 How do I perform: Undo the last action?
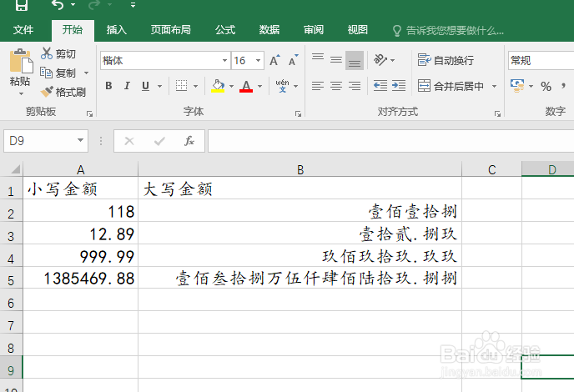pos(58,5)
